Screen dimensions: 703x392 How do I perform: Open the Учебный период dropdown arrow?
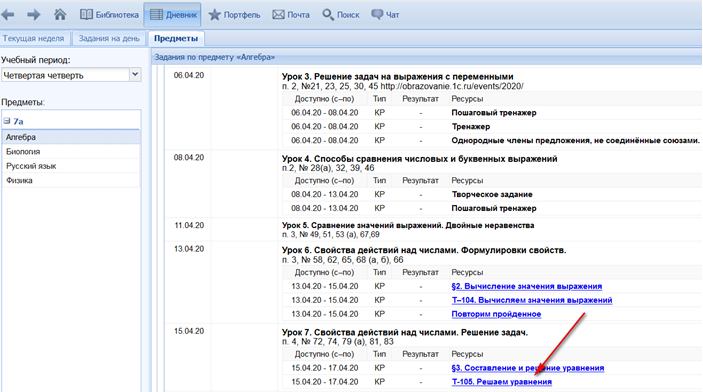(x=135, y=74)
